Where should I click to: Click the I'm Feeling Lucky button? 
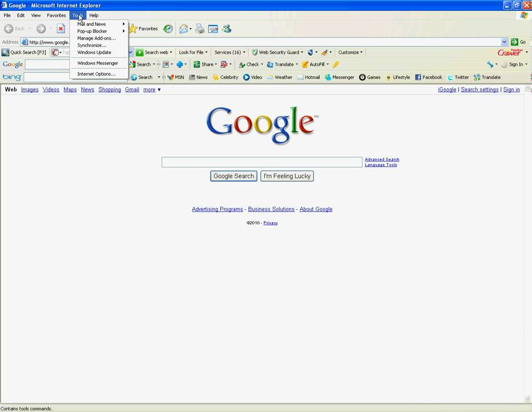287,176
